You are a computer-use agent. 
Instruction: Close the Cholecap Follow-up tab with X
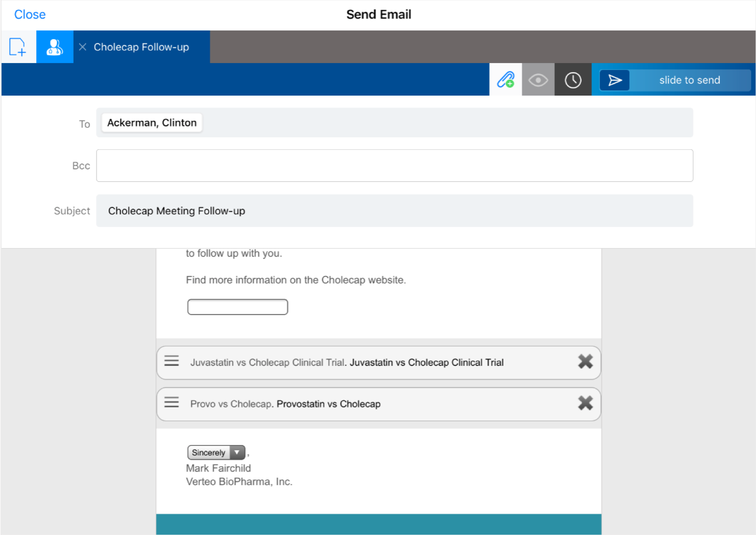coord(83,47)
